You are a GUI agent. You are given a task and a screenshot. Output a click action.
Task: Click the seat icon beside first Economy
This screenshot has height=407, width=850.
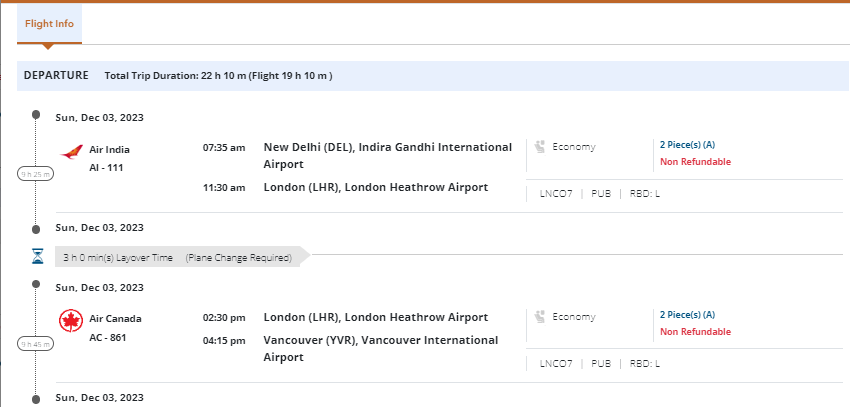[x=539, y=147]
